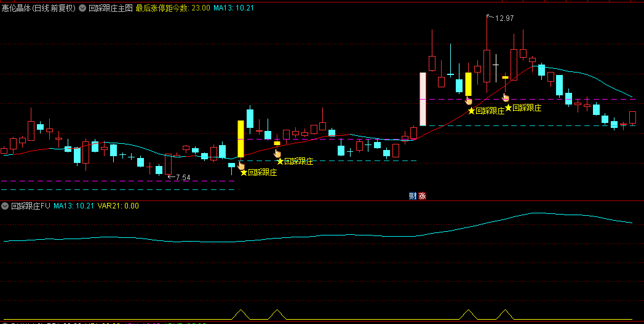Click the third pointing-hand signal from the left
This screenshot has width=644, height=324.
tap(469, 101)
